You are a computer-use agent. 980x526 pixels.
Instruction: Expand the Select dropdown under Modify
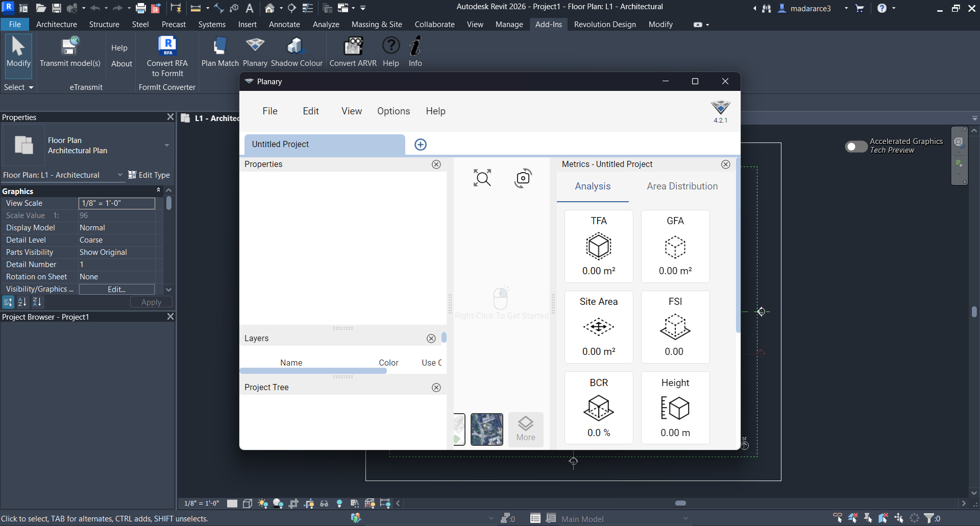[19, 87]
